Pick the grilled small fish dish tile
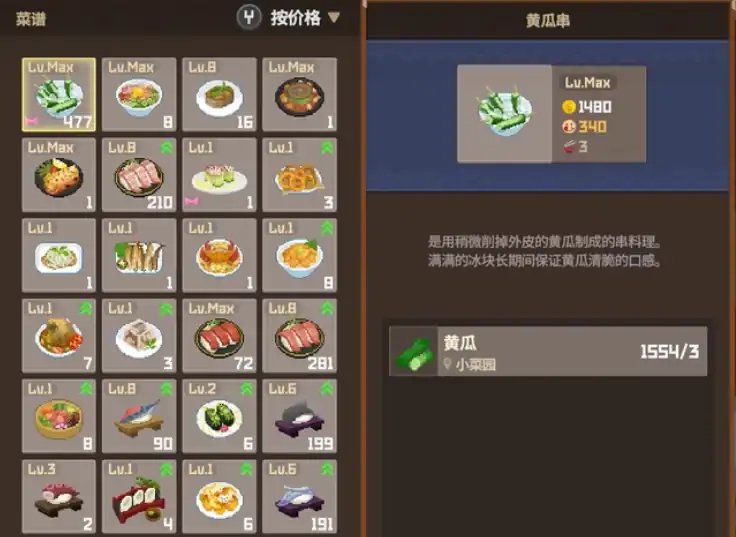736x537 pixels. (139, 255)
